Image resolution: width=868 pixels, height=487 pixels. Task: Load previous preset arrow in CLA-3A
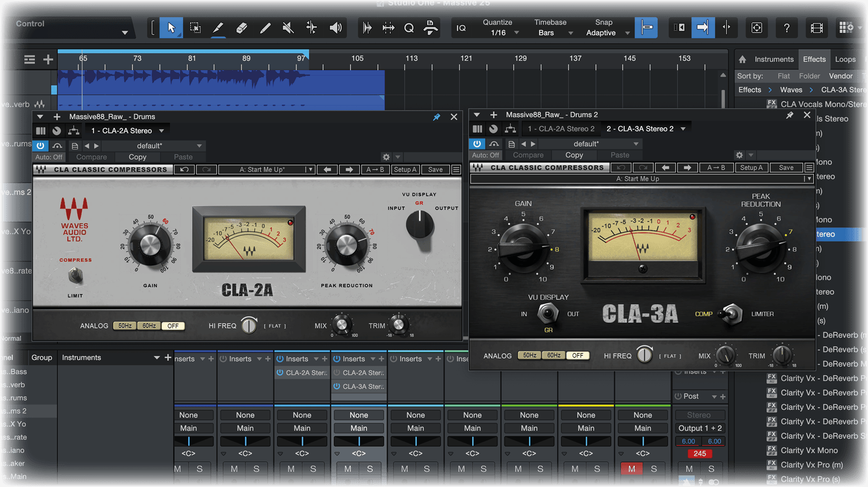(665, 167)
